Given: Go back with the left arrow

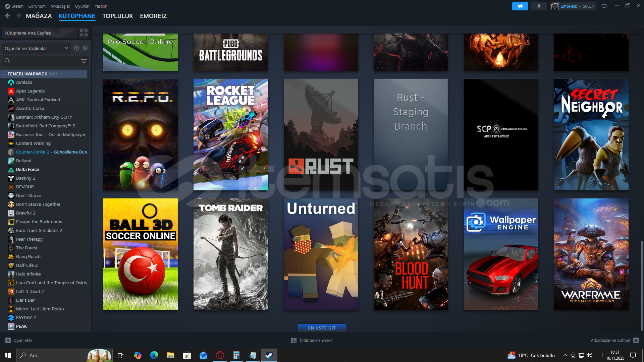Looking at the screenshot, I should pyautogui.click(x=8, y=16).
